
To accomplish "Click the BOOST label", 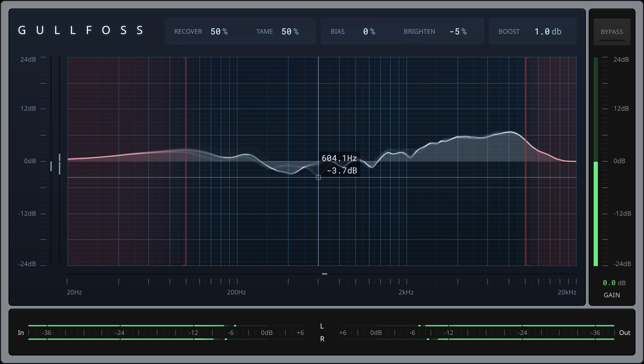I will (x=509, y=32).
